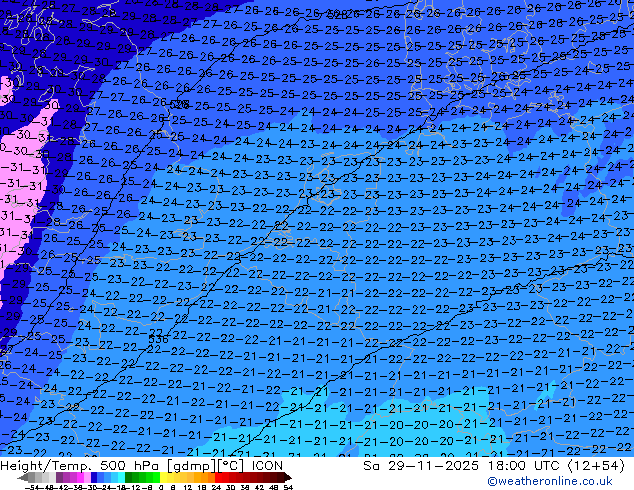Screen dimensions: 634x490
Task: Click the '536' height contour label
Action: pos(158,339)
